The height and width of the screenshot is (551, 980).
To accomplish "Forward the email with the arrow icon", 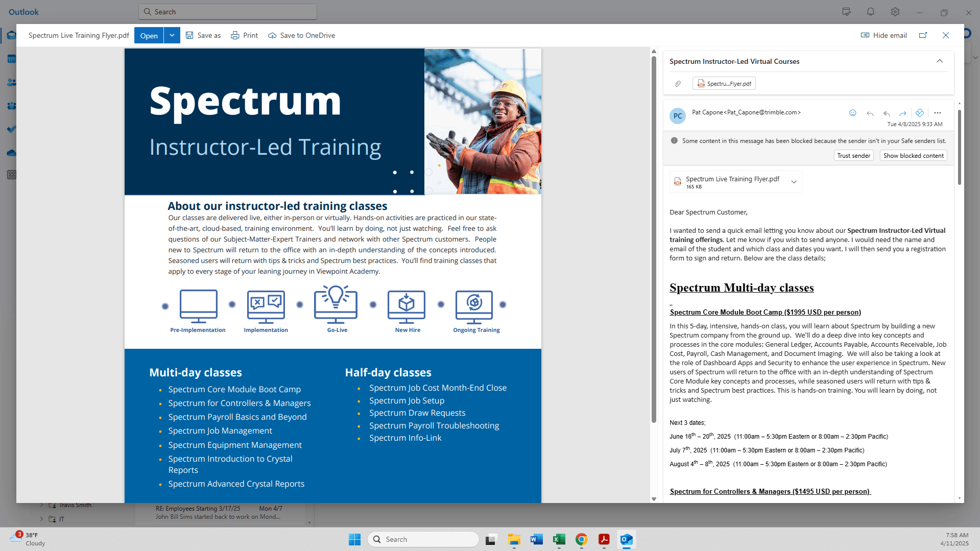I will [903, 113].
